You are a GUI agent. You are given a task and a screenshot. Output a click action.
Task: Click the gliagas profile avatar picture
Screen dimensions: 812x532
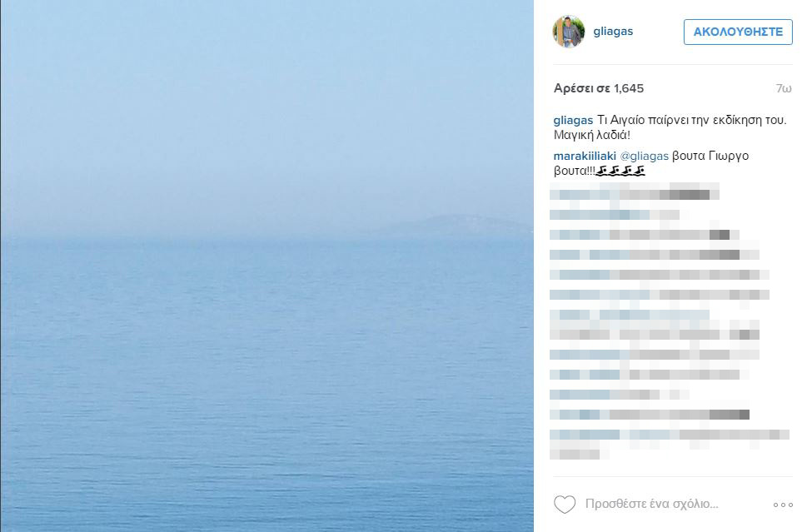569,32
